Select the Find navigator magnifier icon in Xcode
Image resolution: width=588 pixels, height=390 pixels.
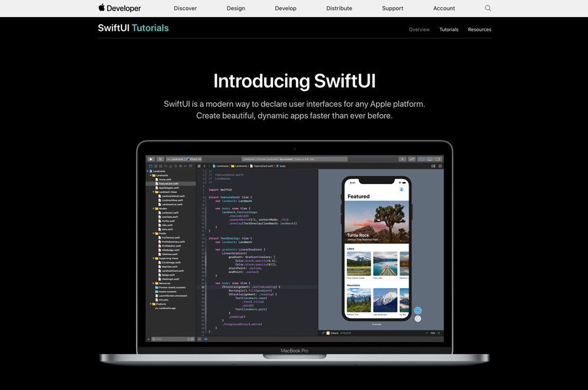click(x=166, y=166)
